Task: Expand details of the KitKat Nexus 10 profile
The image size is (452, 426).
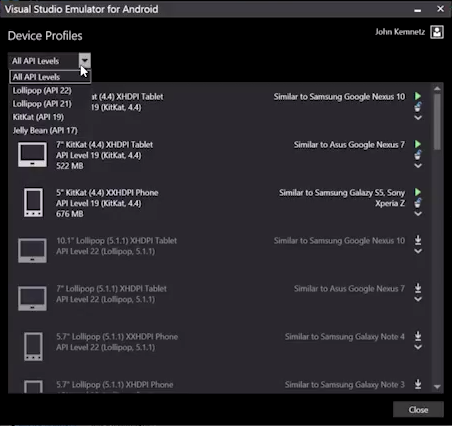Action: 418,117
